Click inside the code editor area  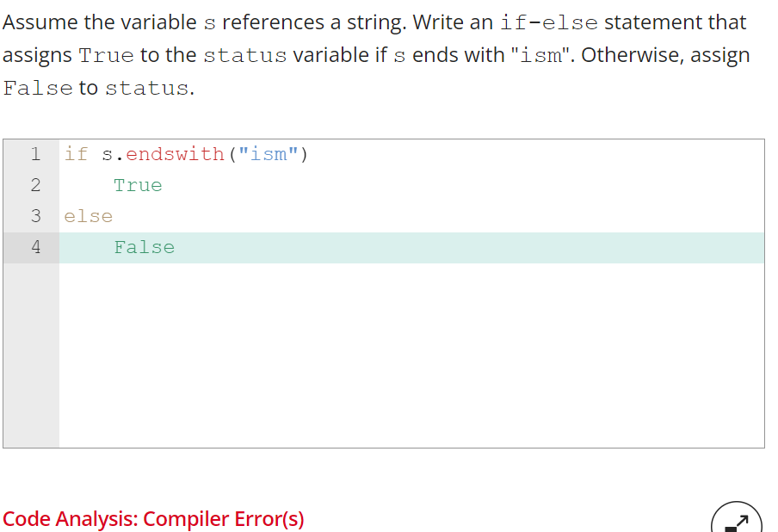click(x=387, y=344)
